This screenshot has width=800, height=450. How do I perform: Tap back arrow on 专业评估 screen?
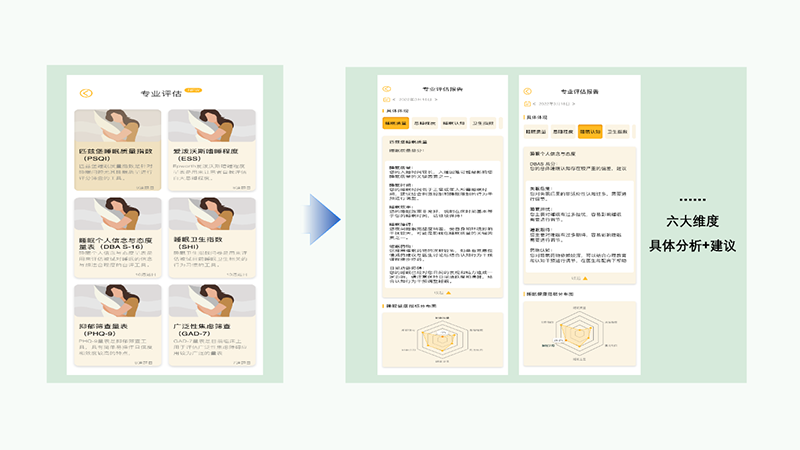tap(86, 93)
